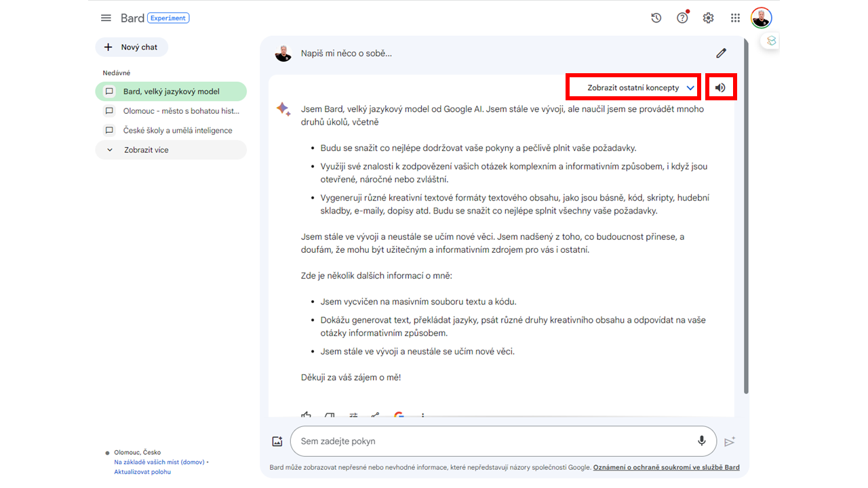Click the Experiment badge next to Bard
868x488 pixels.
[x=168, y=18]
